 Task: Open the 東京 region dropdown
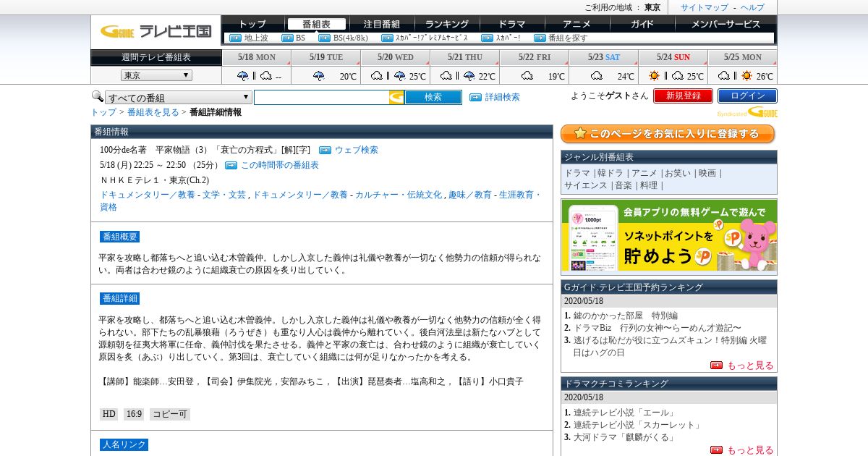pyautogui.click(x=156, y=75)
